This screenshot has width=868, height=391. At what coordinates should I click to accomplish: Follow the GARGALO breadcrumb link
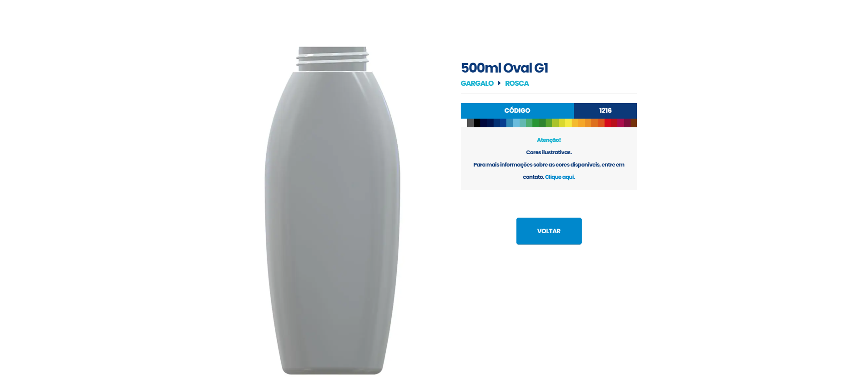pos(477,83)
